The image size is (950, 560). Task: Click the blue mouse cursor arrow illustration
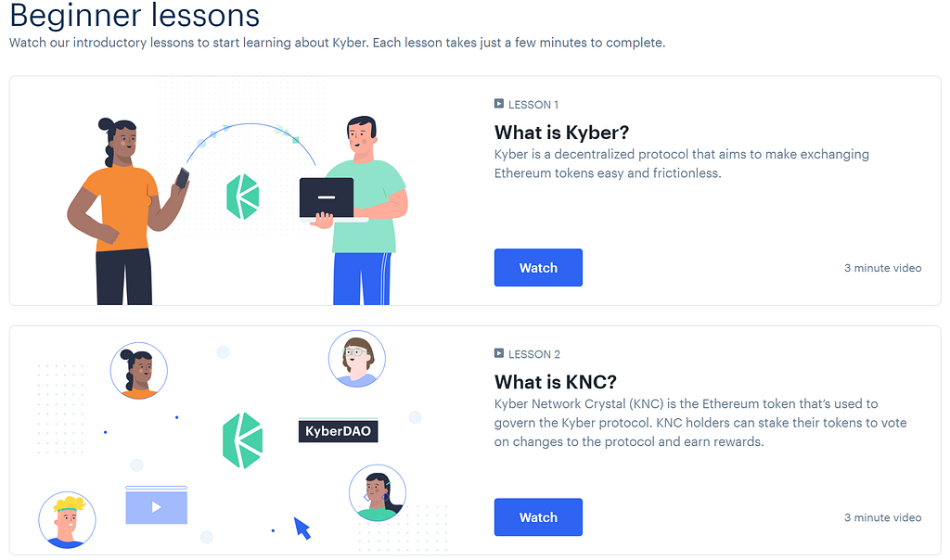302,528
